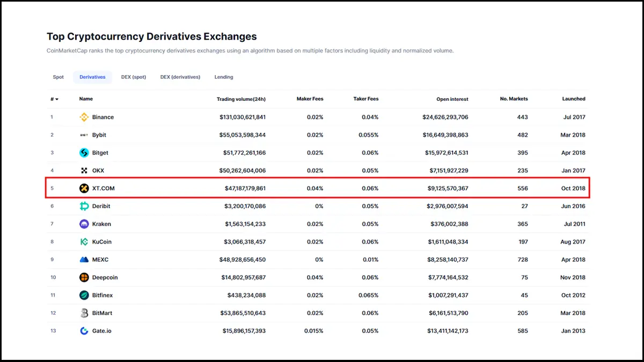
Task: Click XT.COM volume $47,187,179,861
Action: click(x=245, y=188)
